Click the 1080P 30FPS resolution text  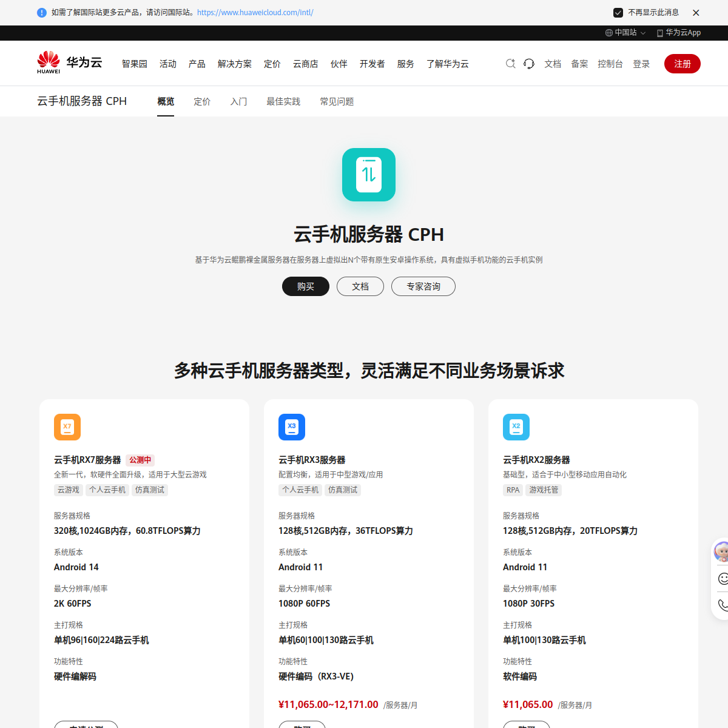(x=529, y=604)
